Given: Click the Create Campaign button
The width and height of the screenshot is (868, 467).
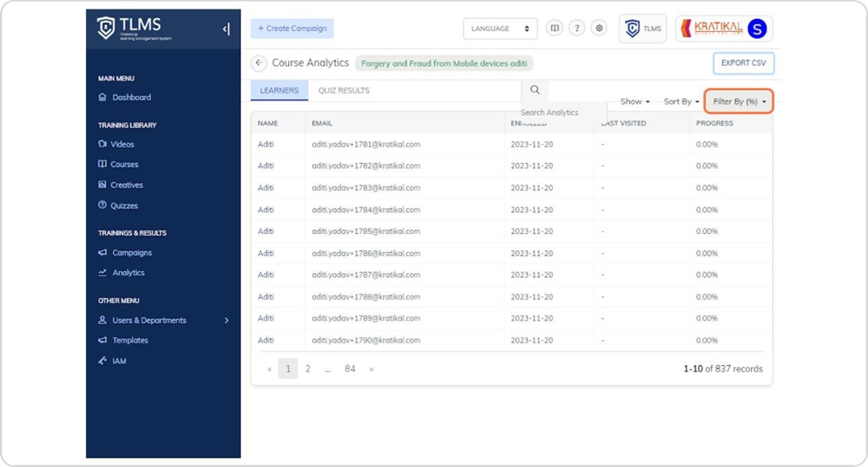Looking at the screenshot, I should 292,28.
